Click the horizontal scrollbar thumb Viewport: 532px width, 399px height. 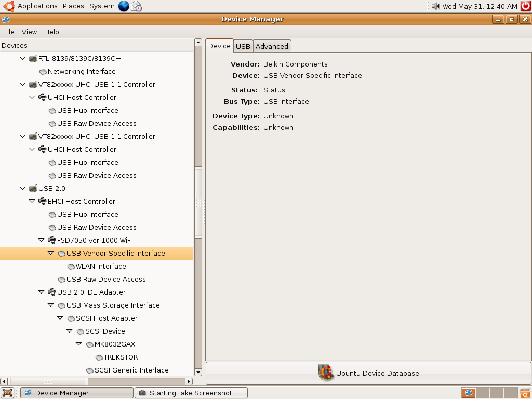click(48, 381)
